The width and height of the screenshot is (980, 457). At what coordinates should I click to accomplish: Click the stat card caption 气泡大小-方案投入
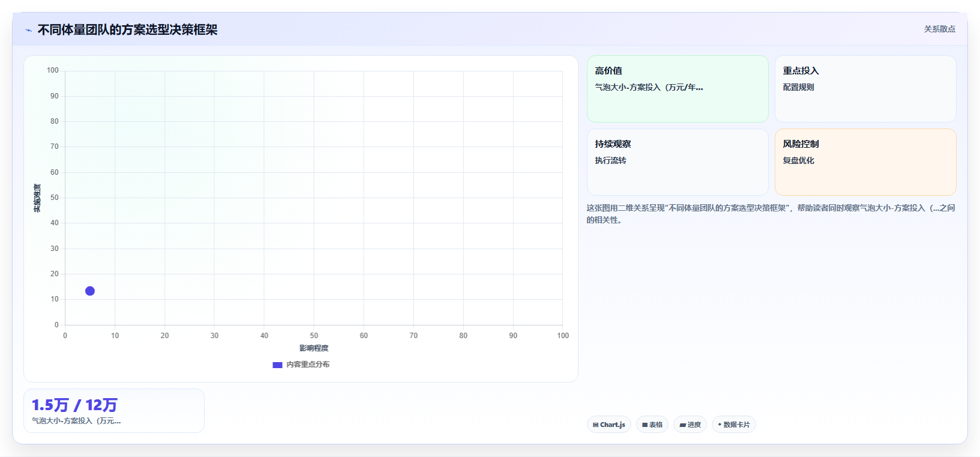(76, 421)
